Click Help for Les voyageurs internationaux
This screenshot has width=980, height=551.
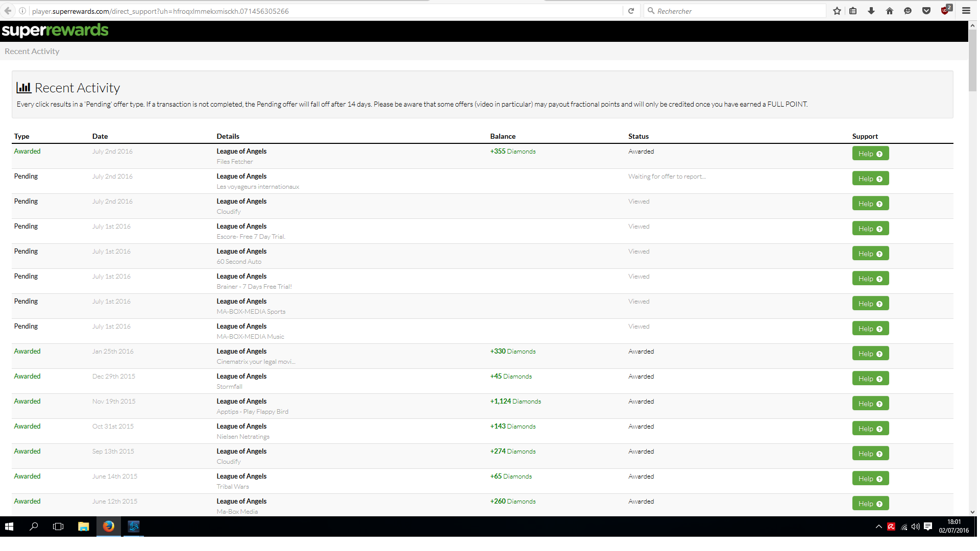pos(870,179)
